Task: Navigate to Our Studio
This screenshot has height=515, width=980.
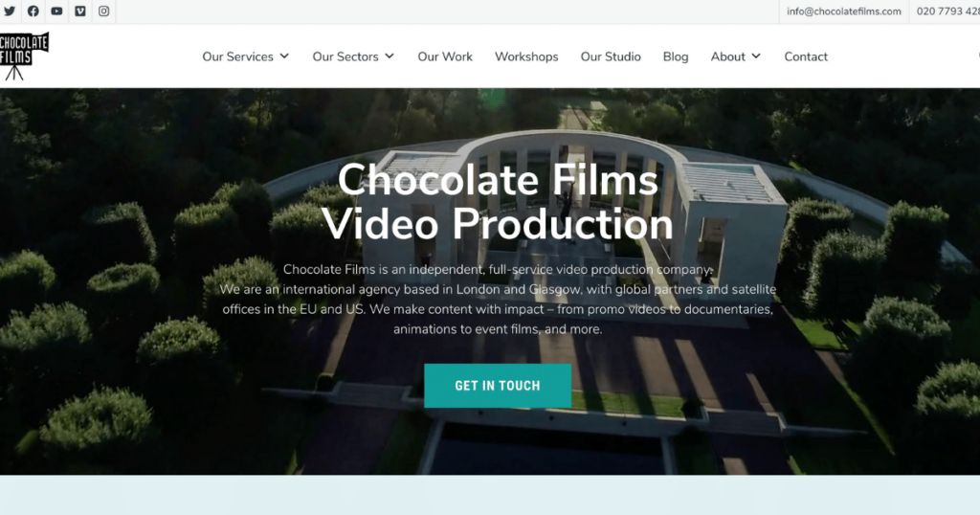Action: coord(611,56)
